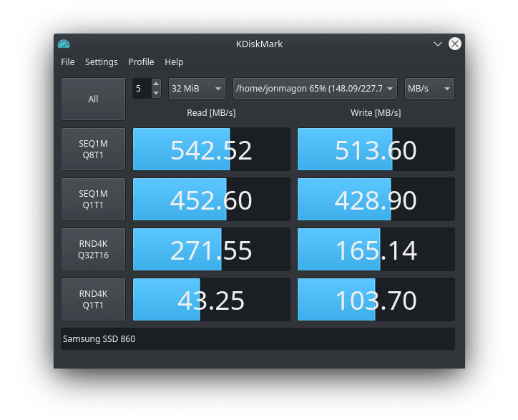
Task: Open the Settings menu
Action: click(101, 62)
